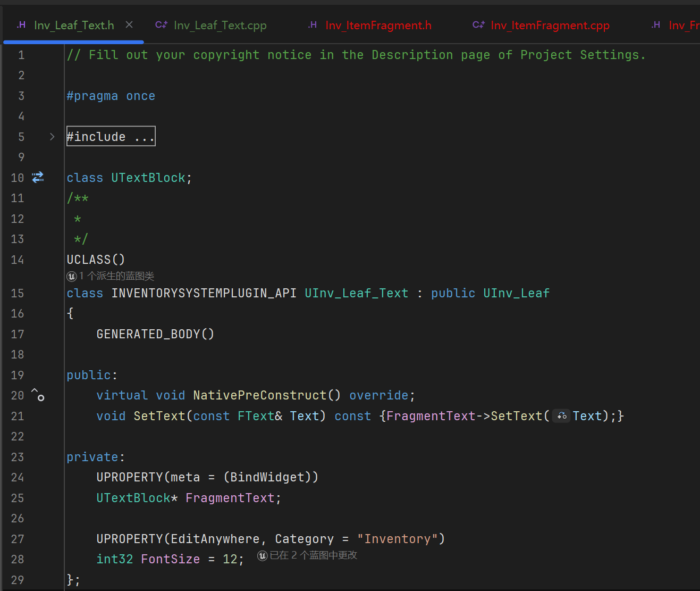Open the partially visible Inv_Fr header tab
The height and width of the screenshot is (591, 700).
click(675, 25)
